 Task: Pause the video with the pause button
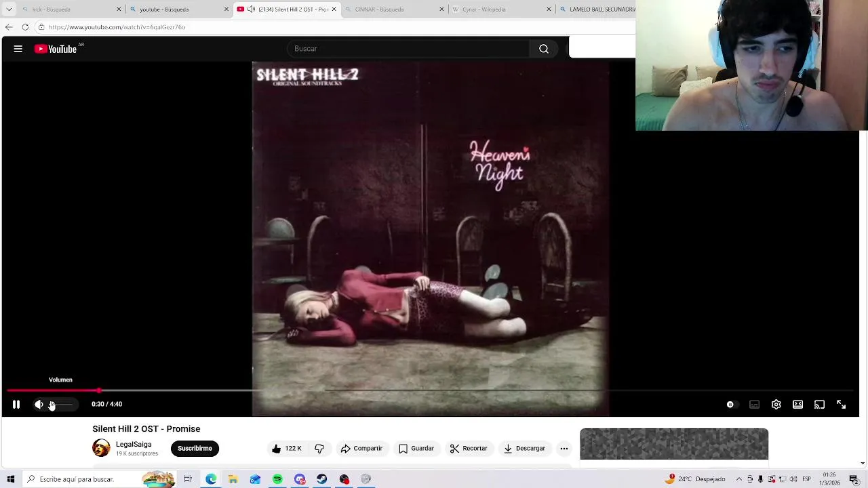16,405
